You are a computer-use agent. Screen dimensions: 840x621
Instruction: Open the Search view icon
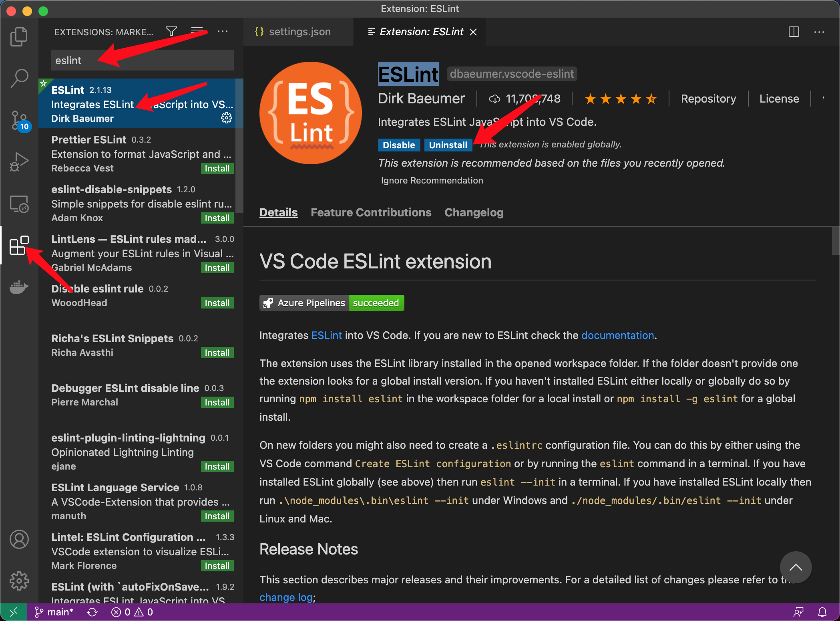pos(19,78)
